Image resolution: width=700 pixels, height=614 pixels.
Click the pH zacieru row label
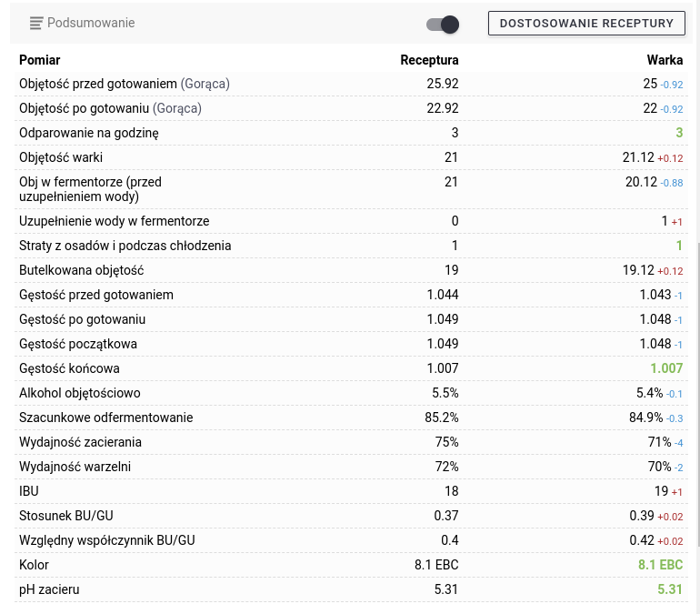49,589
